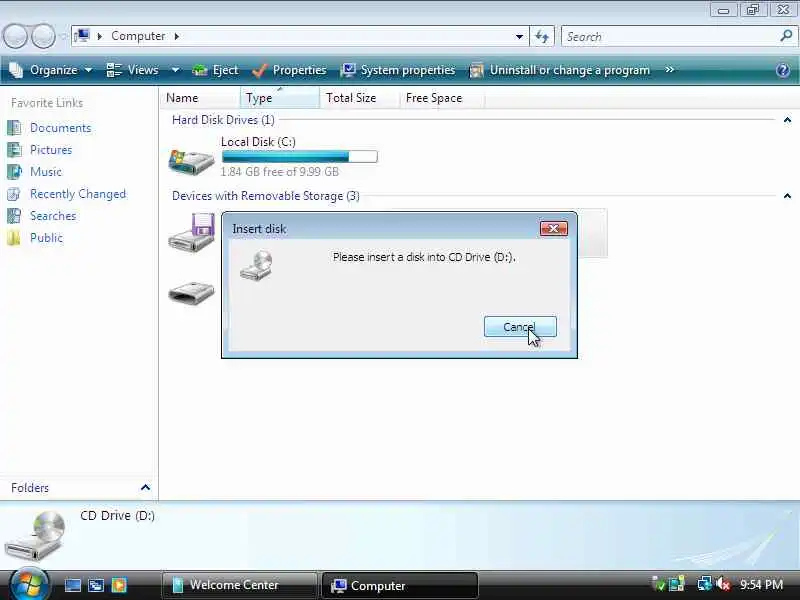Open Public folder in Favorite Links

46,238
